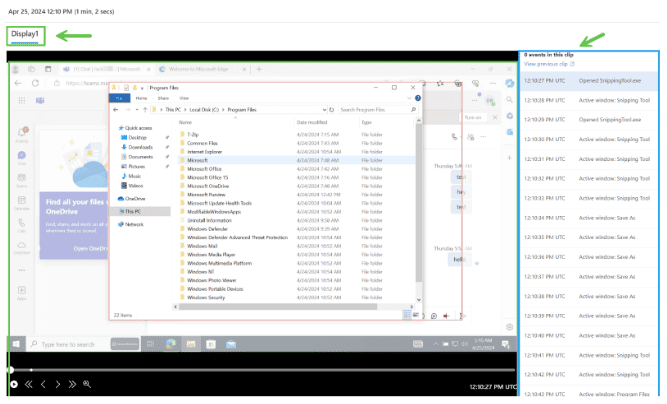Select Downloads in the navigation pane
This screenshot has width=667, height=404.
point(137,147)
